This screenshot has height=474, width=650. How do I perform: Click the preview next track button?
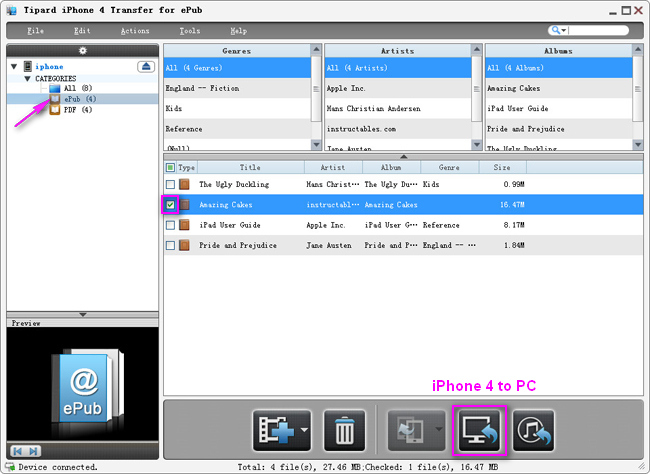click(34, 451)
